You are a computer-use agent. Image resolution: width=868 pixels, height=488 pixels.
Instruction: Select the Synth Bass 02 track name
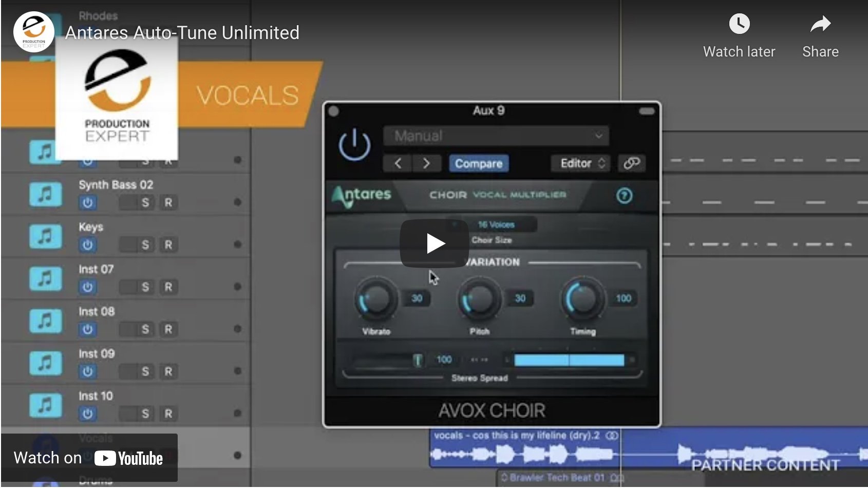pyautogui.click(x=116, y=185)
